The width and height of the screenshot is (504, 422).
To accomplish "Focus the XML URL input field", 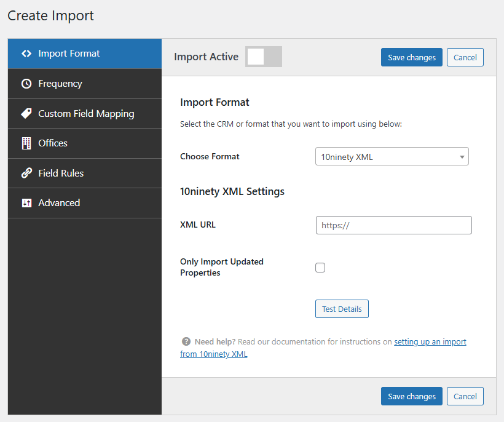I will click(x=393, y=225).
